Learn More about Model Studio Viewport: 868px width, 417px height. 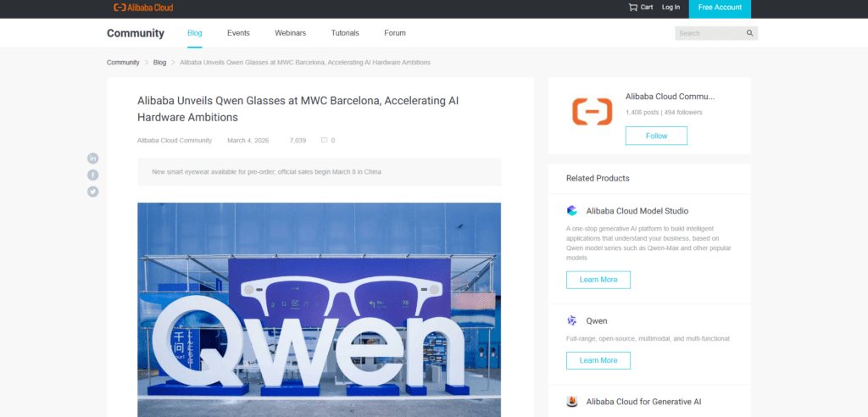598,280
